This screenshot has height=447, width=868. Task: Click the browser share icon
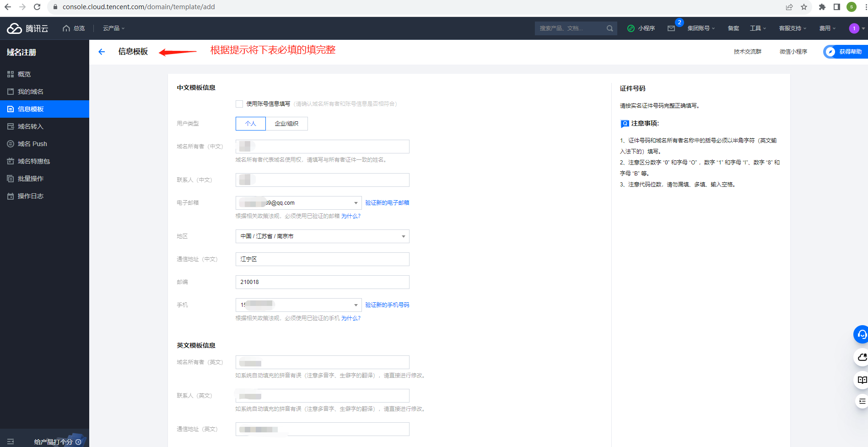[x=789, y=7]
